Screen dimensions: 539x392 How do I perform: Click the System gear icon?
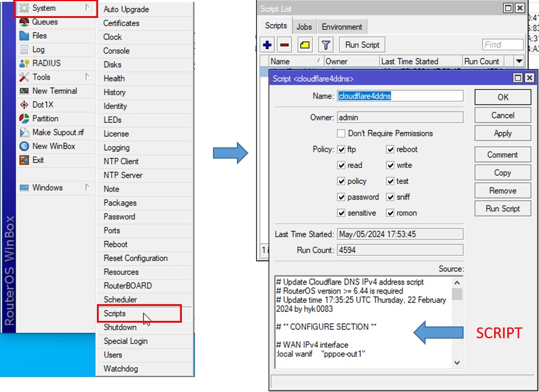[x=24, y=8]
